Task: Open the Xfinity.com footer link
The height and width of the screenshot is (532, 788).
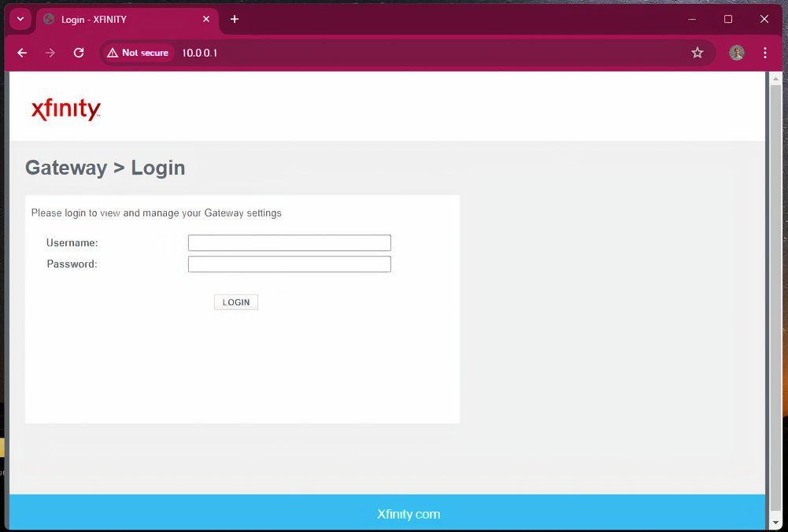Action: pyautogui.click(x=409, y=514)
